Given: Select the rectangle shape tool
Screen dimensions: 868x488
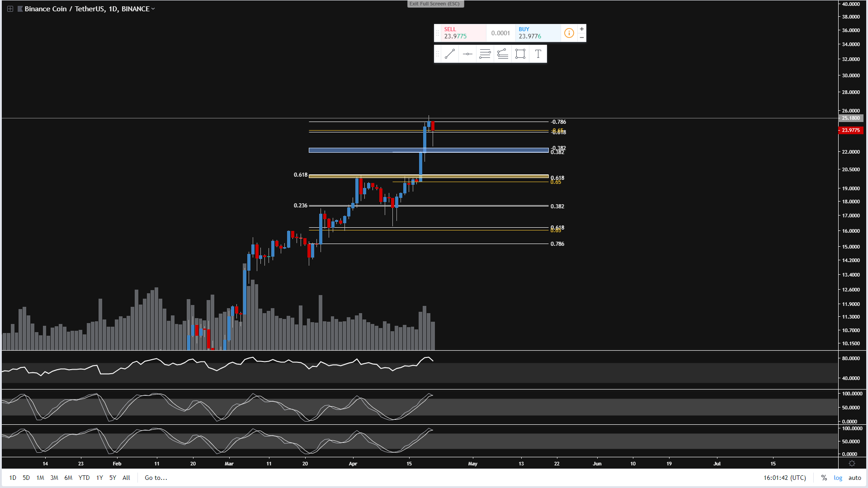Looking at the screenshot, I should (x=520, y=54).
